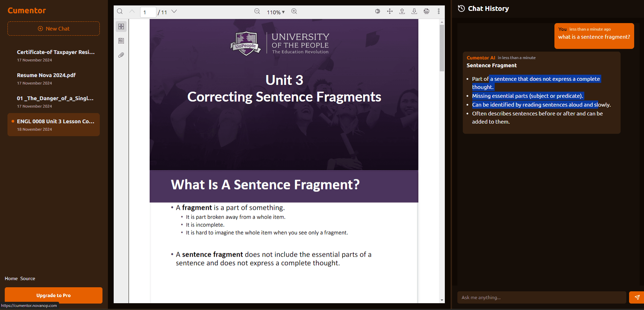Screen dimensions: 644x310
Task: Click 'Cumentor AI' sender label
Action: tap(481, 58)
